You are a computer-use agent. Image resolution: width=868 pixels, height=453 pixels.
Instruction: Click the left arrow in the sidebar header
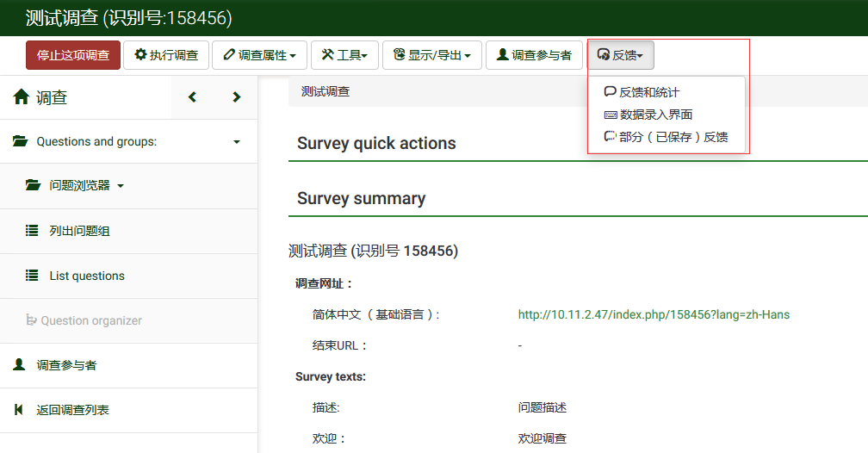point(192,97)
